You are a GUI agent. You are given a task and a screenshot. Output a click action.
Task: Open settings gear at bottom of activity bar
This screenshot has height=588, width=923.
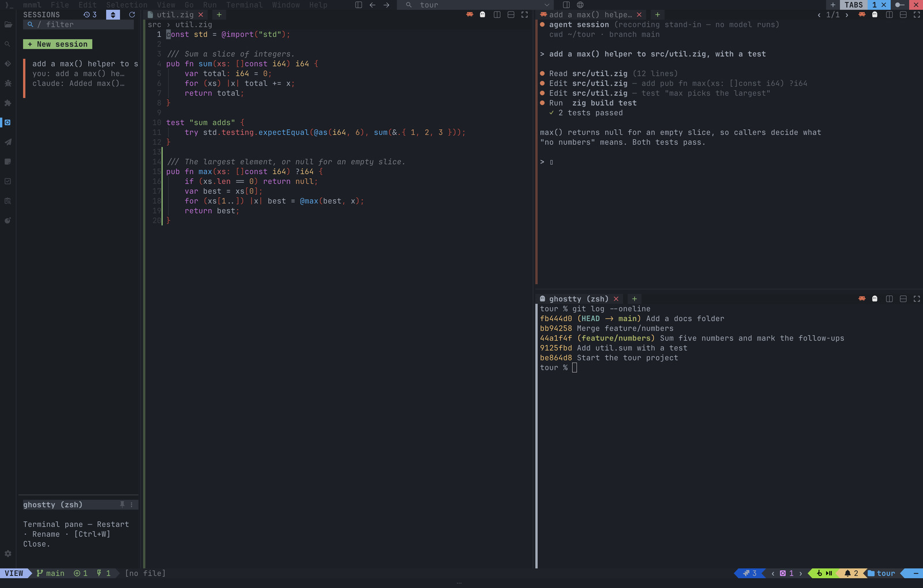[x=8, y=553]
